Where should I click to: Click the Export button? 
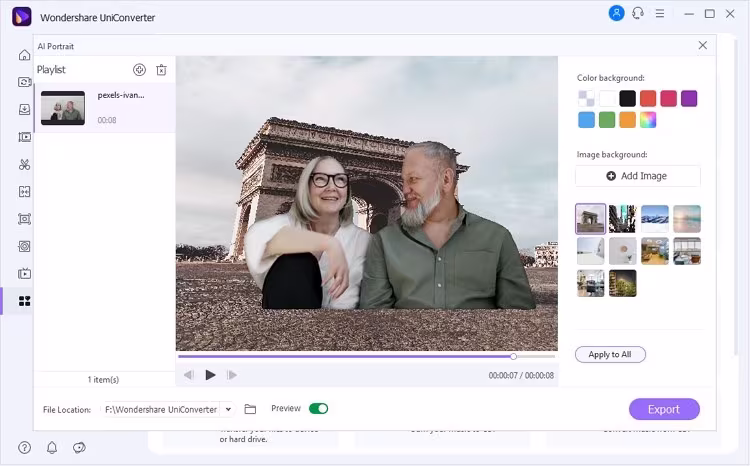[664, 409]
